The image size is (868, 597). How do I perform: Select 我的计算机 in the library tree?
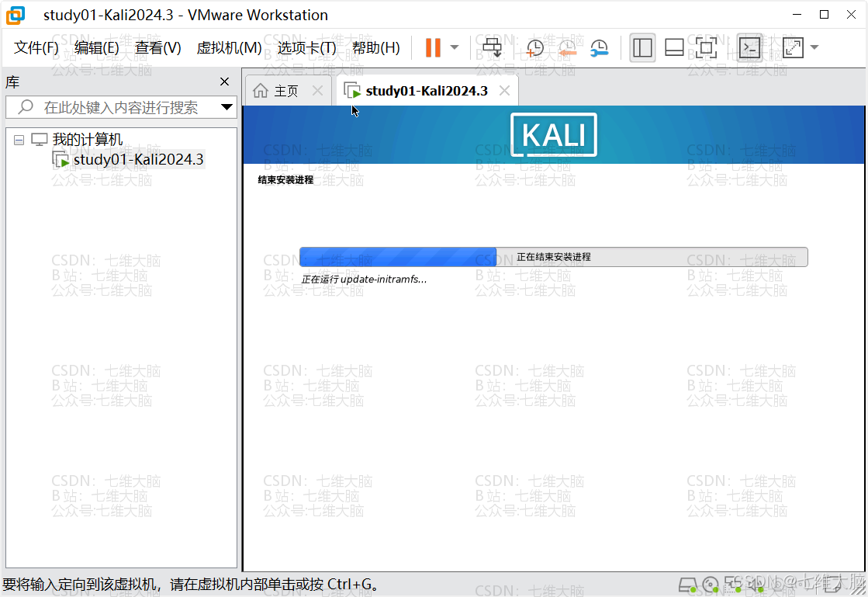point(88,140)
